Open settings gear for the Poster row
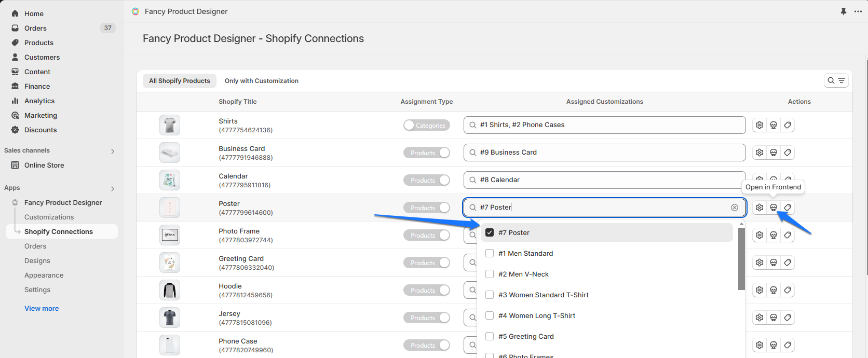This screenshot has width=868, height=358. 759,208
